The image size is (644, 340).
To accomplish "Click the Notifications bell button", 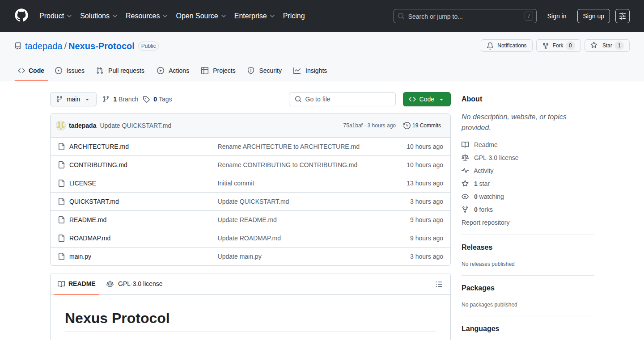I will tap(507, 46).
